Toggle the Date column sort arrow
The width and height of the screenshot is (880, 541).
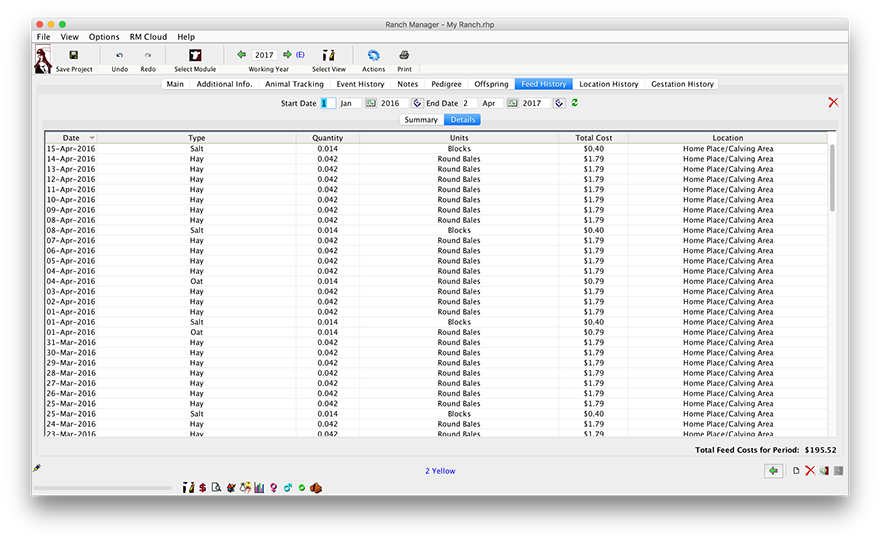click(92, 138)
